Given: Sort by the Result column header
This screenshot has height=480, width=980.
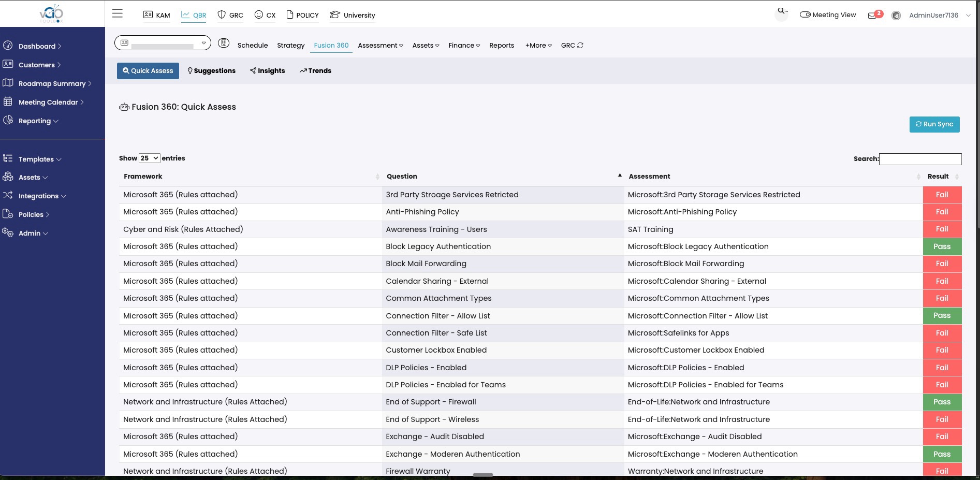Looking at the screenshot, I should pos(942,177).
